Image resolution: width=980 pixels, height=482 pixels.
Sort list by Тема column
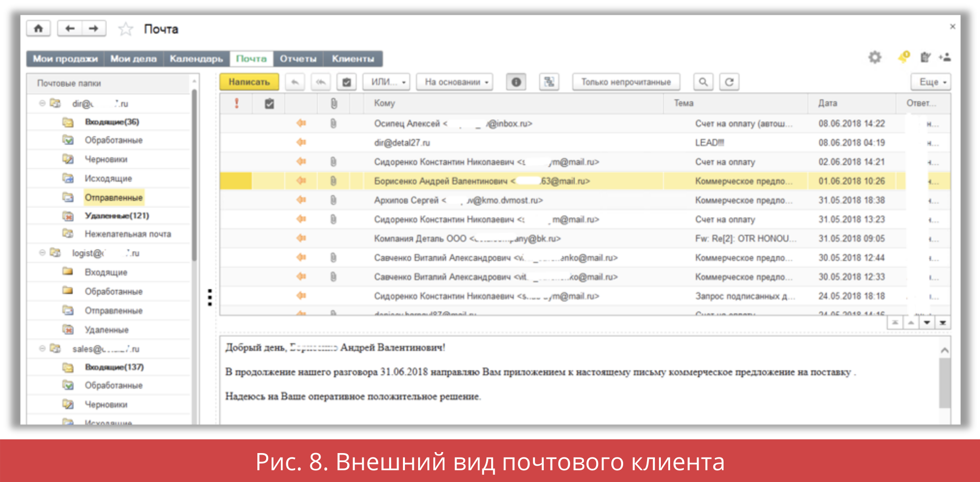click(735, 103)
